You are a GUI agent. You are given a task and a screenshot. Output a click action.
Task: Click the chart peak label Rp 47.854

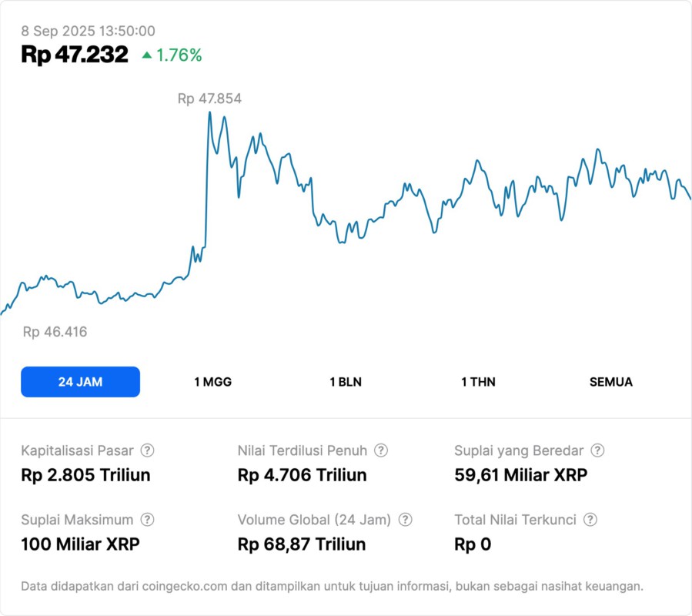(x=210, y=99)
